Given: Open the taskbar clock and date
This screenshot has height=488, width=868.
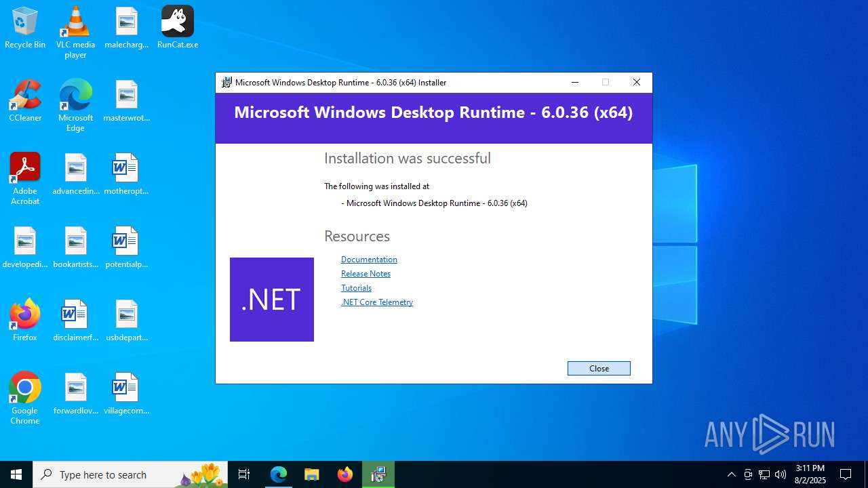Looking at the screenshot, I should tap(810, 474).
